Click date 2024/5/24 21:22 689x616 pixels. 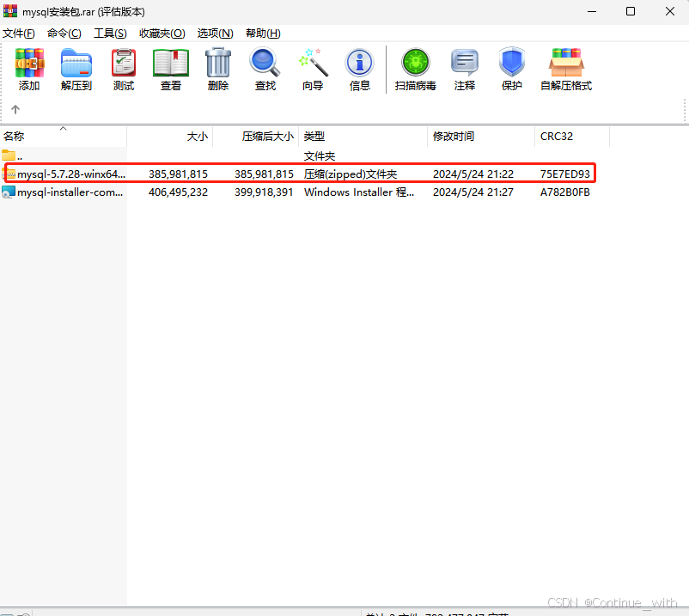(x=473, y=174)
